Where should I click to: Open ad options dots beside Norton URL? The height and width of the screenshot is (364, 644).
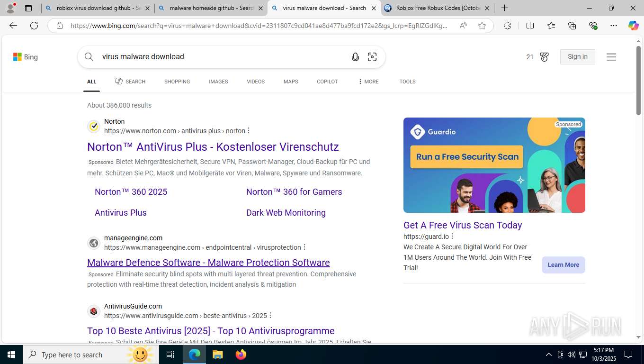(249, 131)
